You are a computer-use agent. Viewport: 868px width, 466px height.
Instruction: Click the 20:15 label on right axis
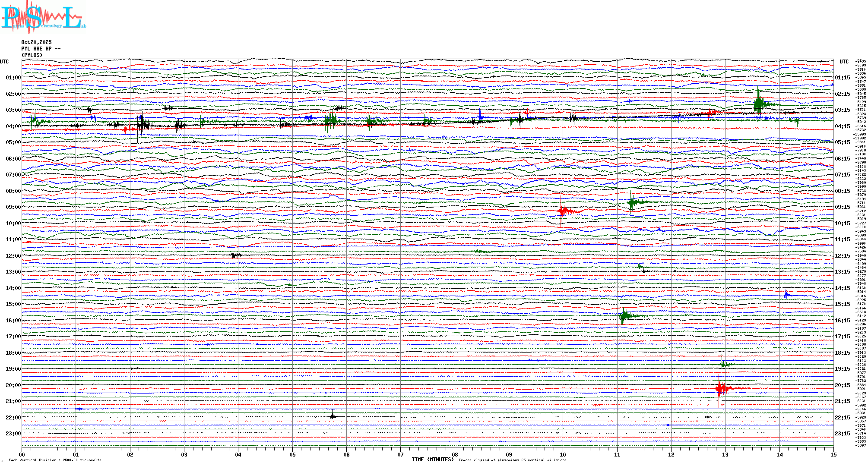[842, 385]
